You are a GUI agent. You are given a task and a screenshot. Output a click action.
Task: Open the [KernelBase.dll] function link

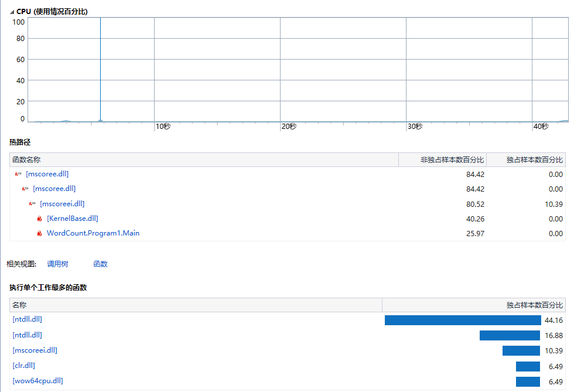[73, 219]
